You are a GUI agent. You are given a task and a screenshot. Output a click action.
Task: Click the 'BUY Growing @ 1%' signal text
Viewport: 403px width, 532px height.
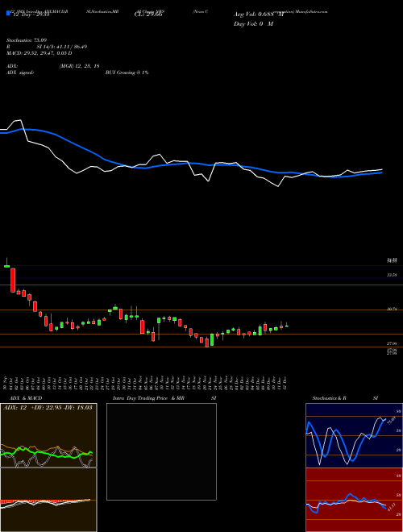127,73
